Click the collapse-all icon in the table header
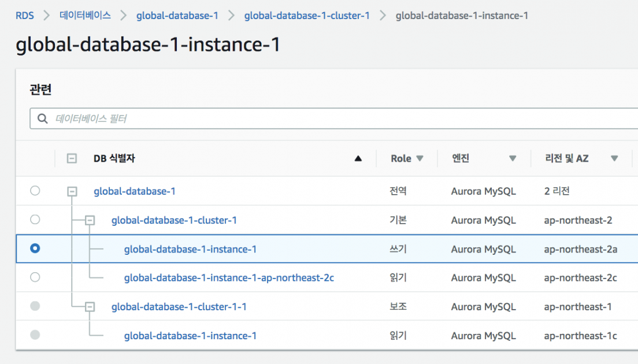Viewport: 638px width, 364px height. [x=72, y=158]
